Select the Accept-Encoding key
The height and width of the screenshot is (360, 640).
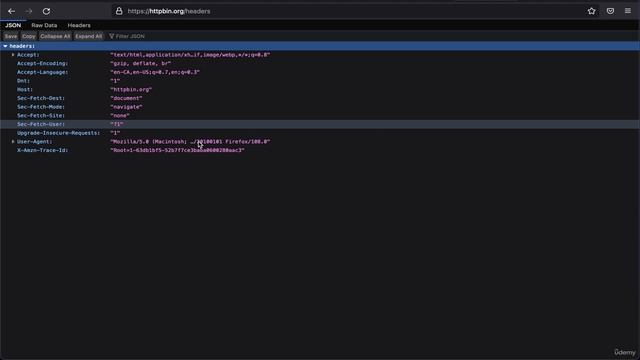point(42,64)
